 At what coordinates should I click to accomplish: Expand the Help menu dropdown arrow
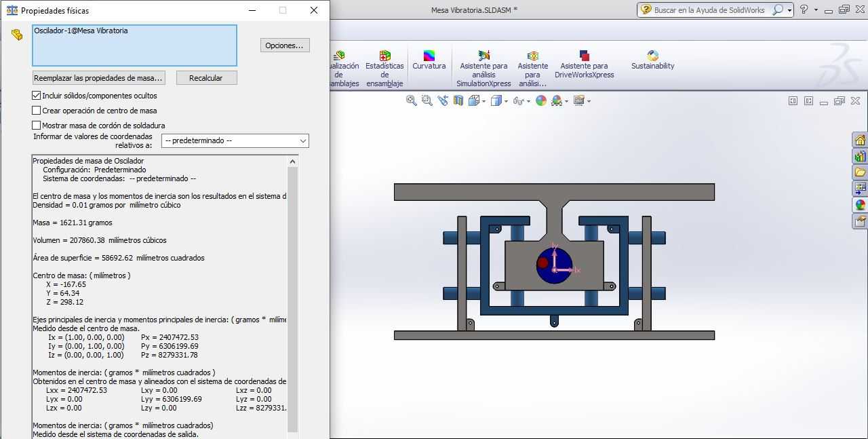click(x=816, y=10)
